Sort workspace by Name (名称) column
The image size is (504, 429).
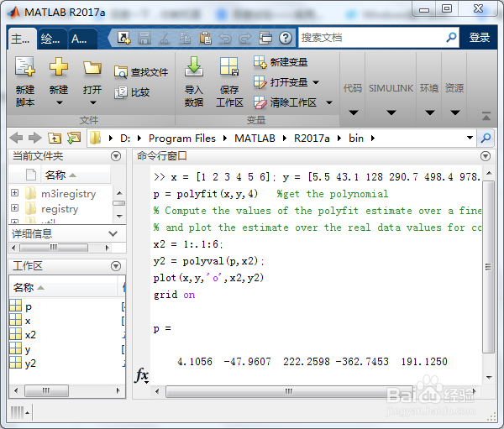coord(63,287)
